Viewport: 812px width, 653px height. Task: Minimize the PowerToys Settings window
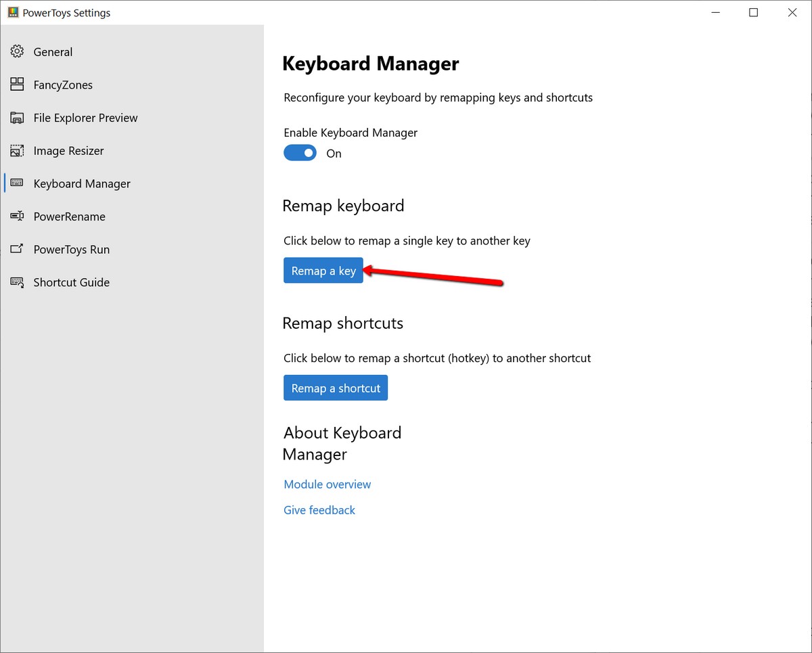pyautogui.click(x=715, y=13)
